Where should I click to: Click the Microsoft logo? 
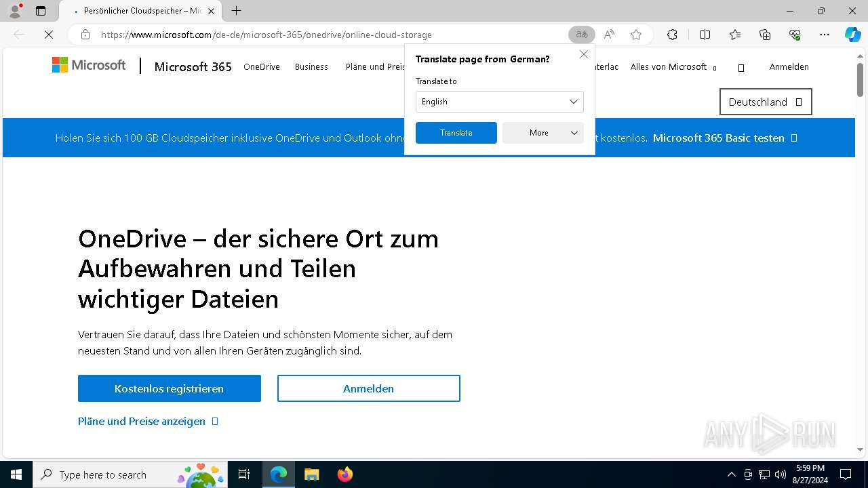click(x=89, y=65)
